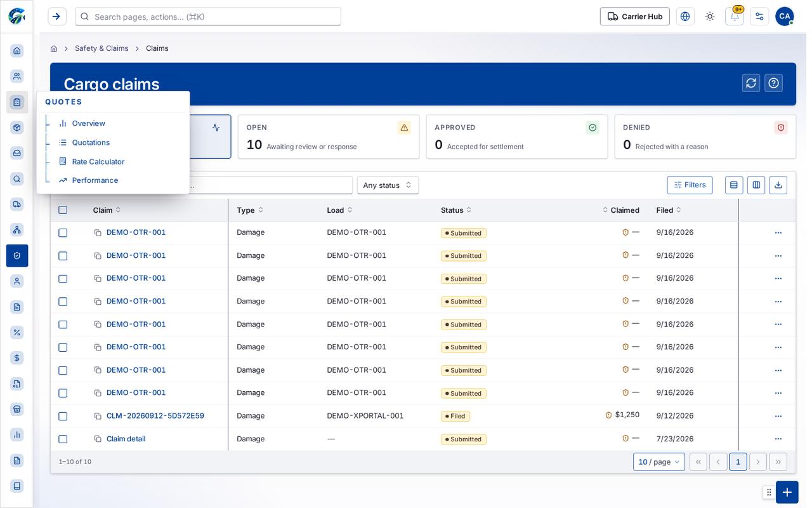Open Rate Calculator from the Quotes menu

point(98,161)
